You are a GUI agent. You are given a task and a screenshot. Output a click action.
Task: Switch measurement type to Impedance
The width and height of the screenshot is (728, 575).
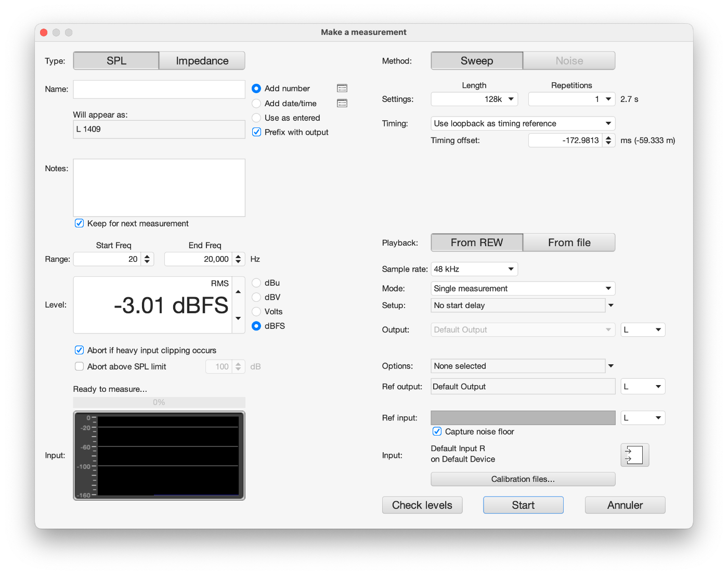coord(202,60)
